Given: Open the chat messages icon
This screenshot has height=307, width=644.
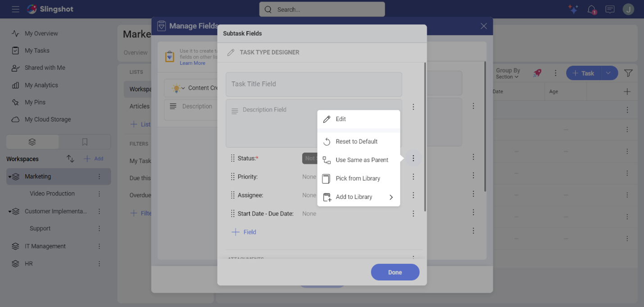Looking at the screenshot, I should coord(610,9).
